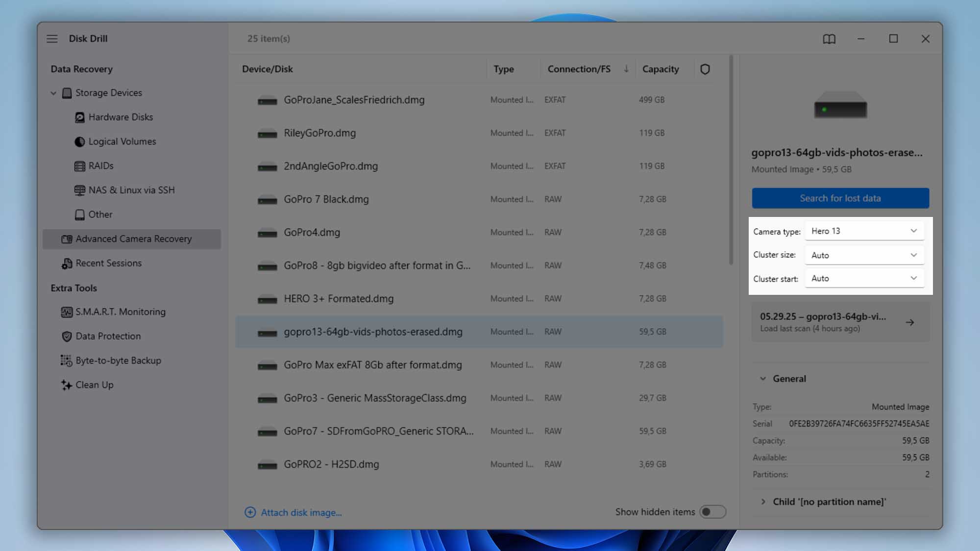Click the Logical Volumes pie icon
This screenshot has width=980, height=551.
coord(79,142)
